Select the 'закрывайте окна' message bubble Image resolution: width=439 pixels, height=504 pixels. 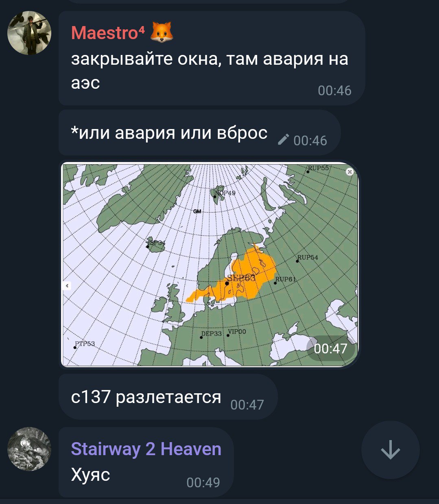coord(212,58)
